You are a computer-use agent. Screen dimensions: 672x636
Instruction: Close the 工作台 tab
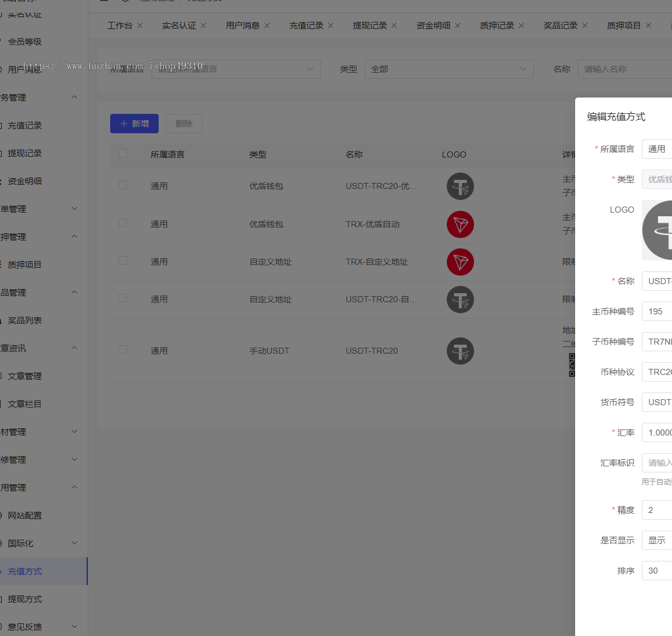click(140, 25)
